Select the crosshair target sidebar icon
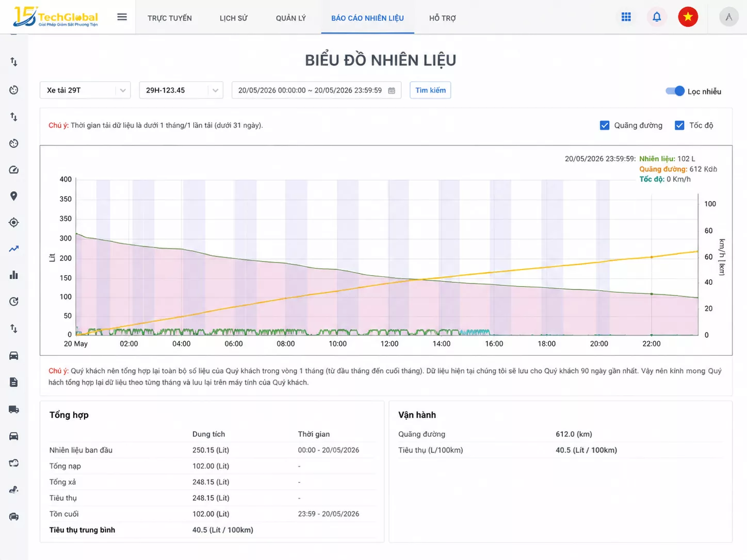This screenshot has width=747, height=560. tap(14, 222)
